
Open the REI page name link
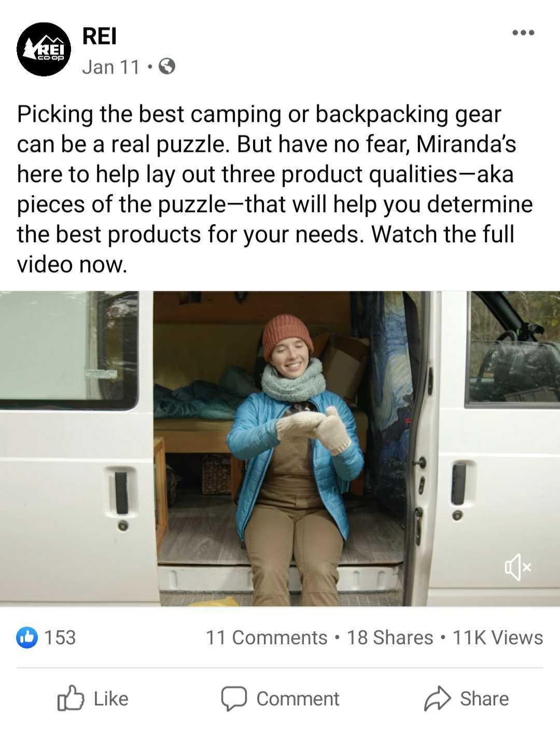(100, 36)
